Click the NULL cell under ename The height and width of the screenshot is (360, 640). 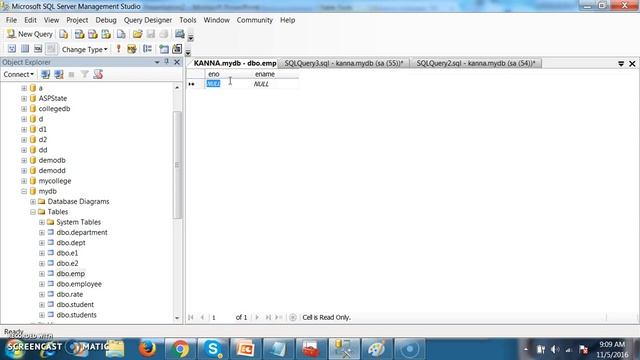[275, 84]
